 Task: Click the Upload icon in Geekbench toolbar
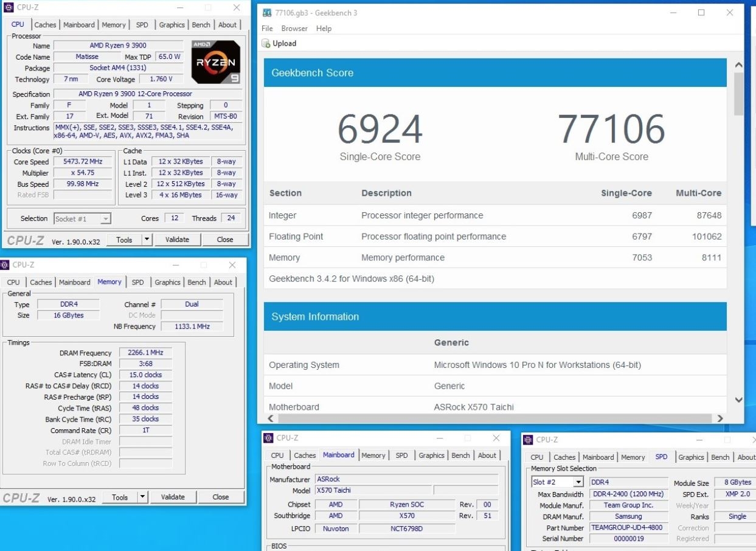[x=266, y=43]
